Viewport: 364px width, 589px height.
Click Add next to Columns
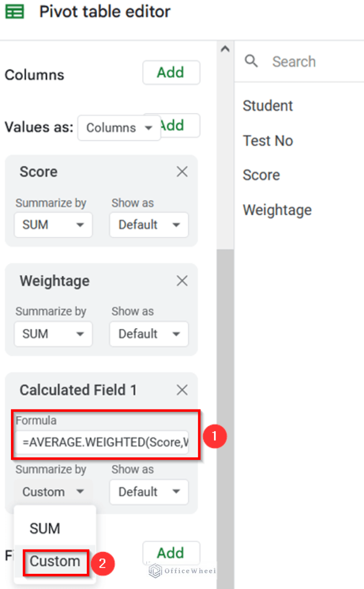[x=171, y=72]
